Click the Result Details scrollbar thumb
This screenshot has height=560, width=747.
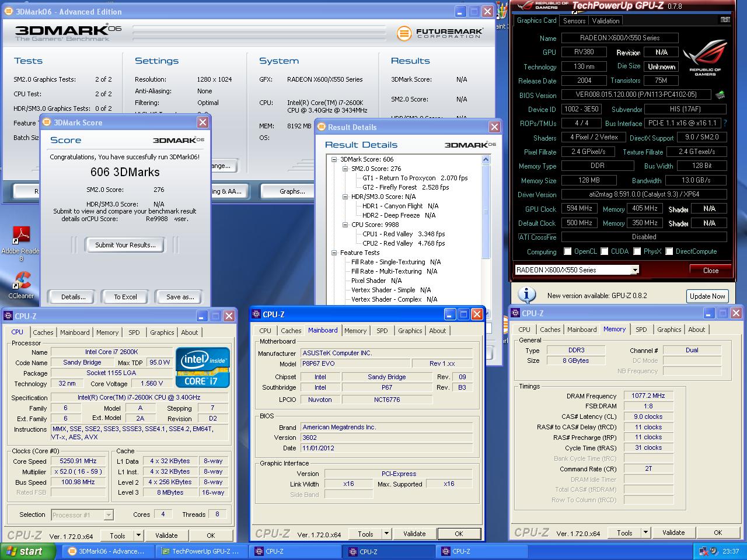pyautogui.click(x=486, y=211)
